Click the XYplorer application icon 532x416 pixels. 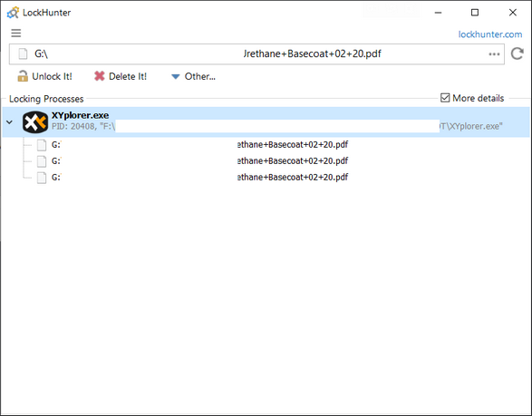pos(35,122)
